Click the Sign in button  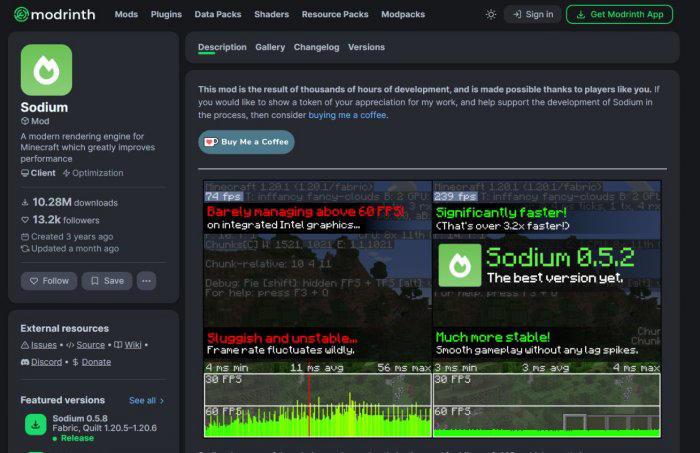click(x=533, y=14)
